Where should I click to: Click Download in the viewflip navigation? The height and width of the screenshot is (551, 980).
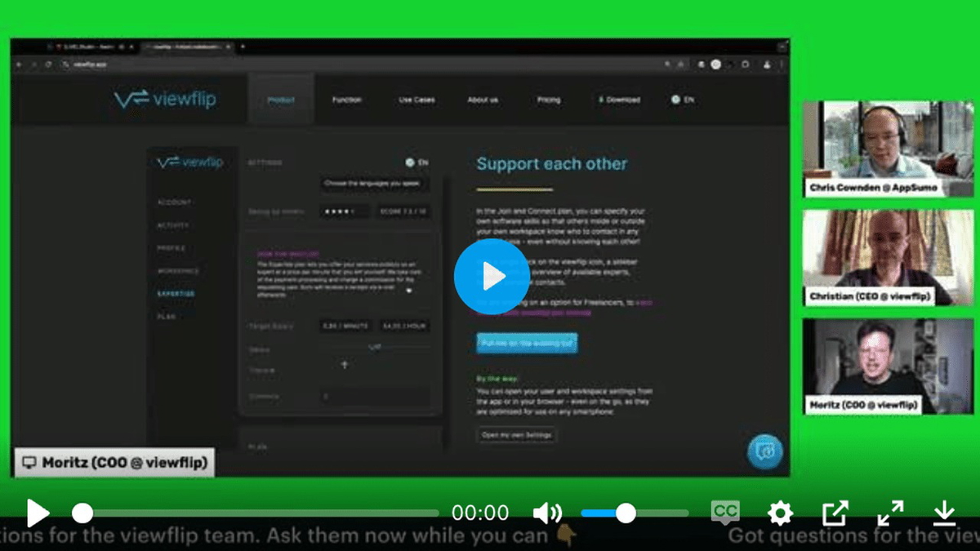(x=619, y=100)
